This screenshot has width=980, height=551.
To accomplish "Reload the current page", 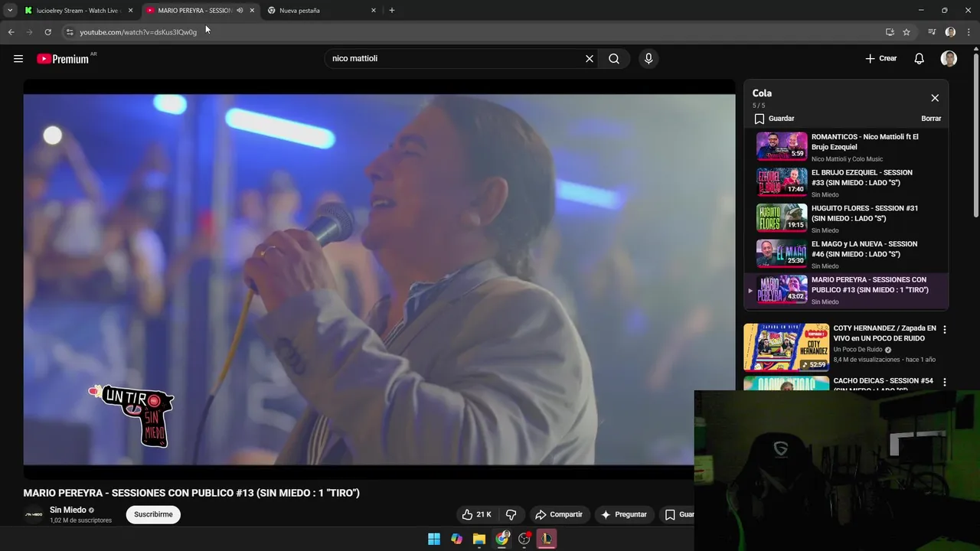I will click(x=47, y=32).
